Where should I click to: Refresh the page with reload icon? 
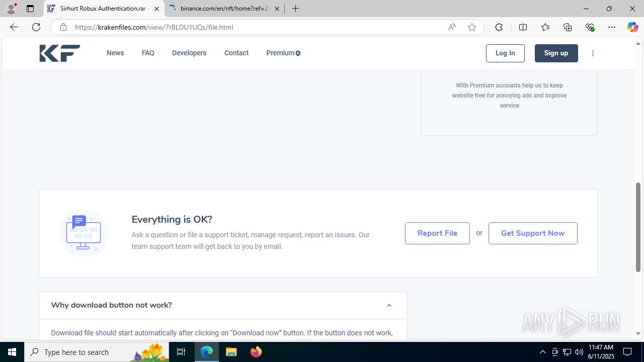36,27
